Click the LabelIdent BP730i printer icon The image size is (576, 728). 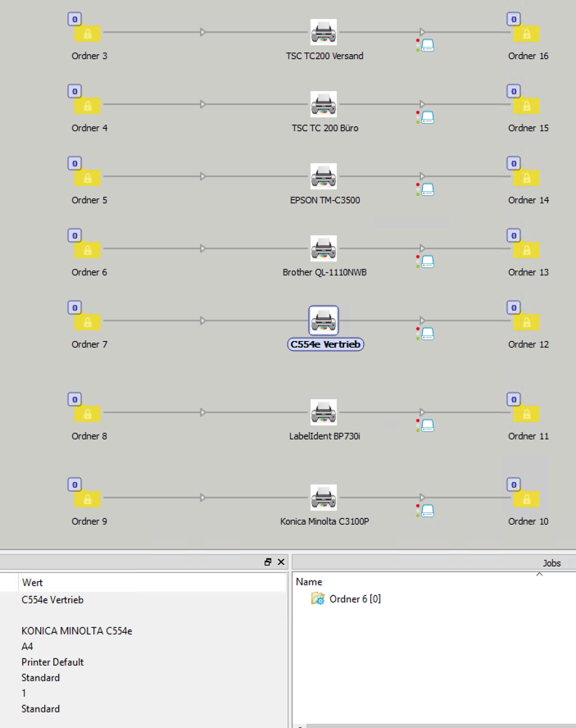click(x=324, y=413)
